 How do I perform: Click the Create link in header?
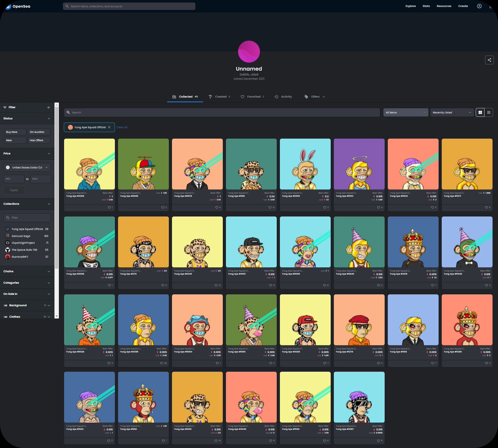tap(463, 6)
